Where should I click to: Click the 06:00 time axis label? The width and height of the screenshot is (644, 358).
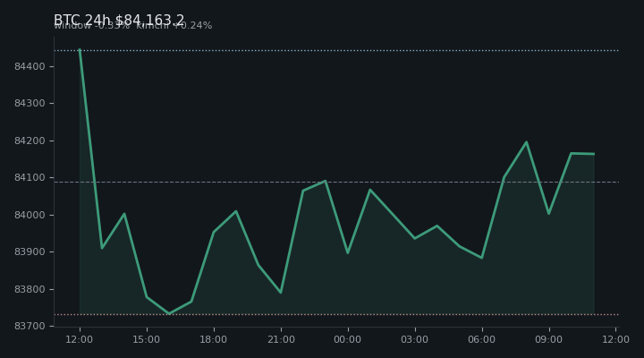pos(481,339)
